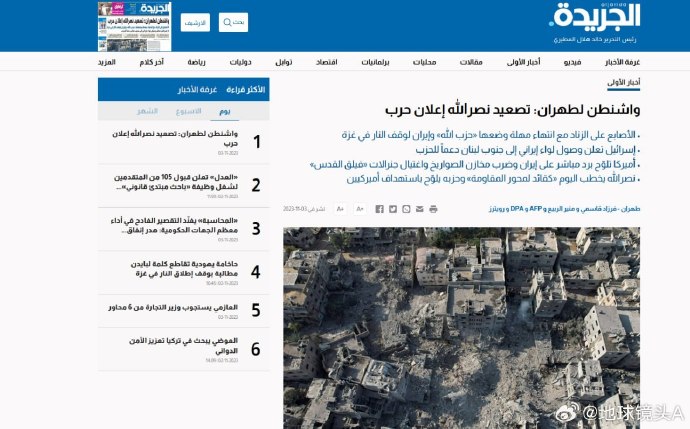Image resolution: width=690 pixels, height=429 pixels.
Task: Share the article on Twitter
Action: point(393,209)
